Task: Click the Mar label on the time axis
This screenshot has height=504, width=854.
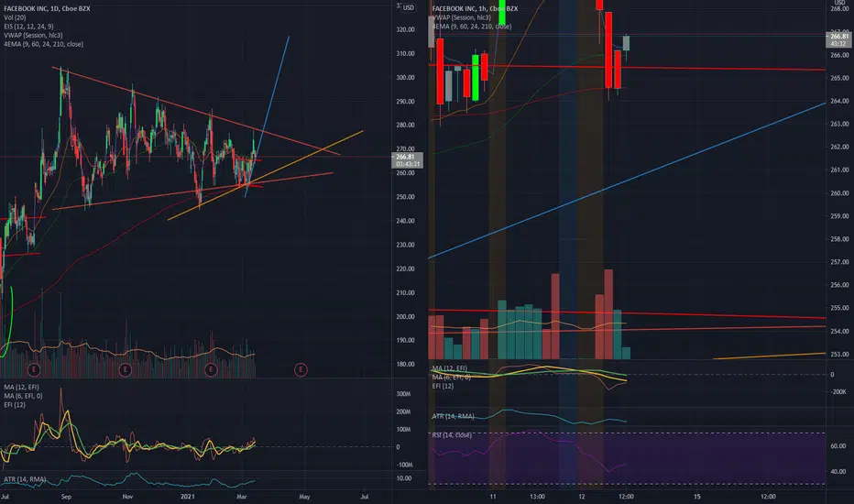Action: coord(242,497)
